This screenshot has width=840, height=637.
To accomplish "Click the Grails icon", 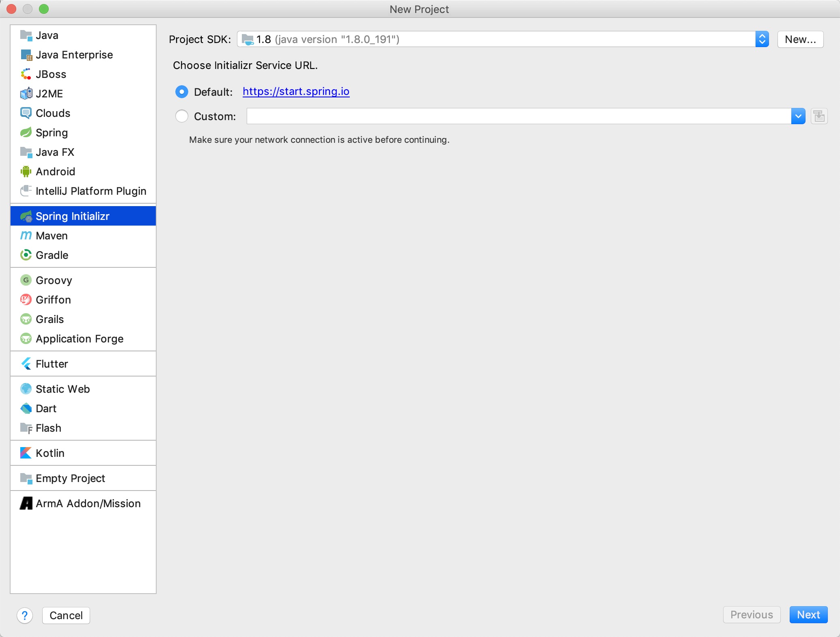I will point(26,319).
